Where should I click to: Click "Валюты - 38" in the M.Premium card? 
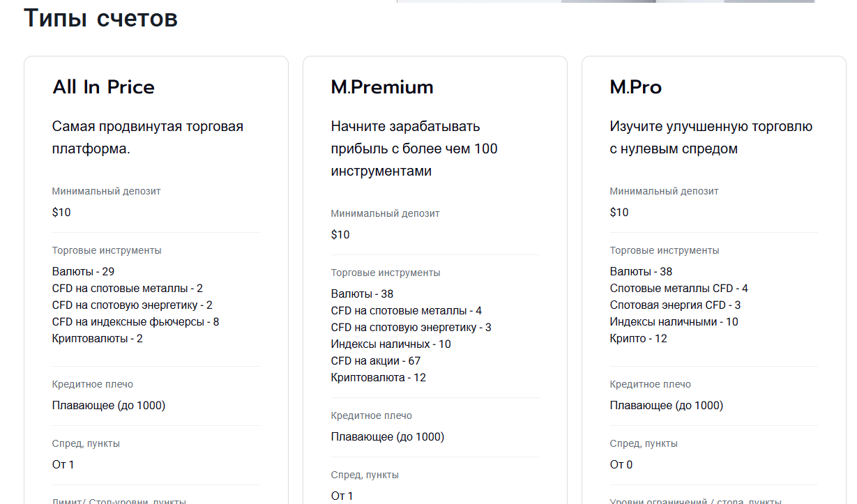click(x=363, y=293)
